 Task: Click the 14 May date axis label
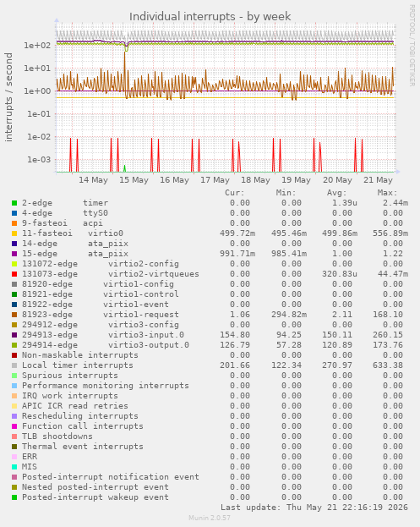click(x=93, y=180)
